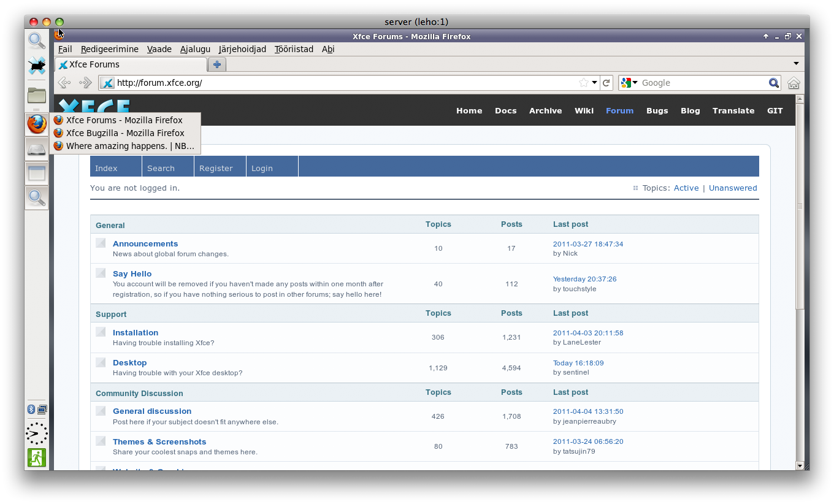Click the reload page button
This screenshot has width=834, height=504.
click(x=606, y=83)
